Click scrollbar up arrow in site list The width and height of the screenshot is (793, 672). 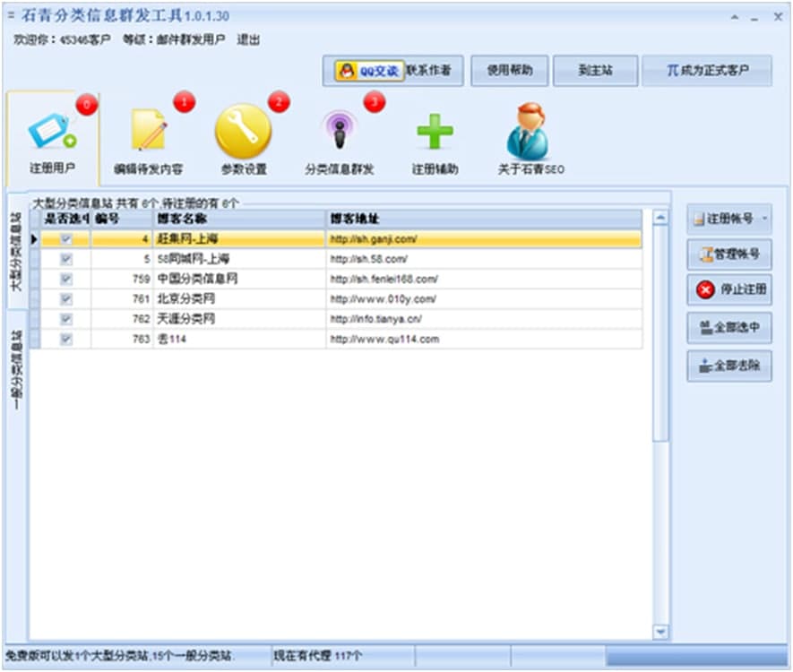point(660,218)
